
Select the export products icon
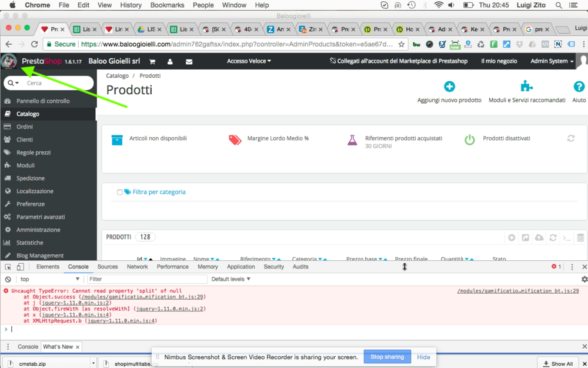click(525, 237)
